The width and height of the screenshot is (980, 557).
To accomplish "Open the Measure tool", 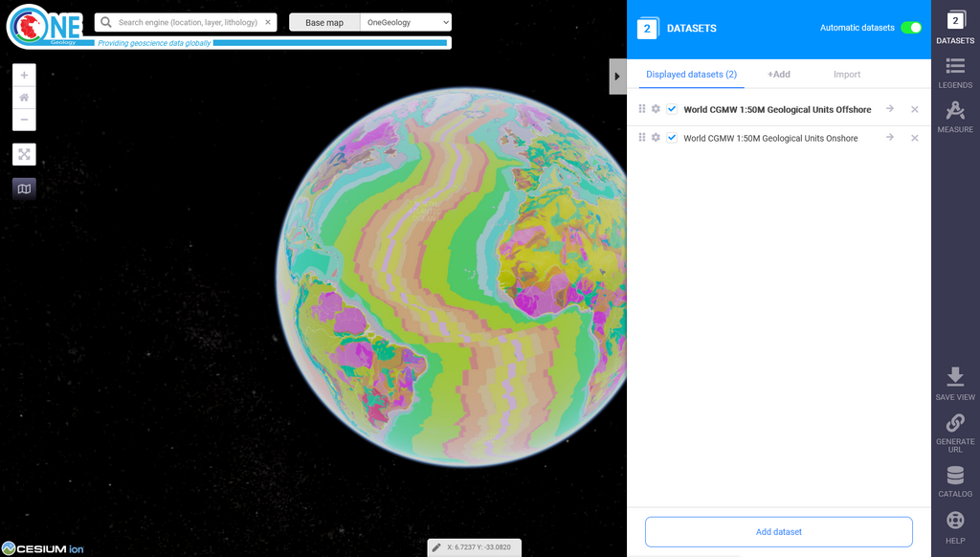I will [x=954, y=117].
